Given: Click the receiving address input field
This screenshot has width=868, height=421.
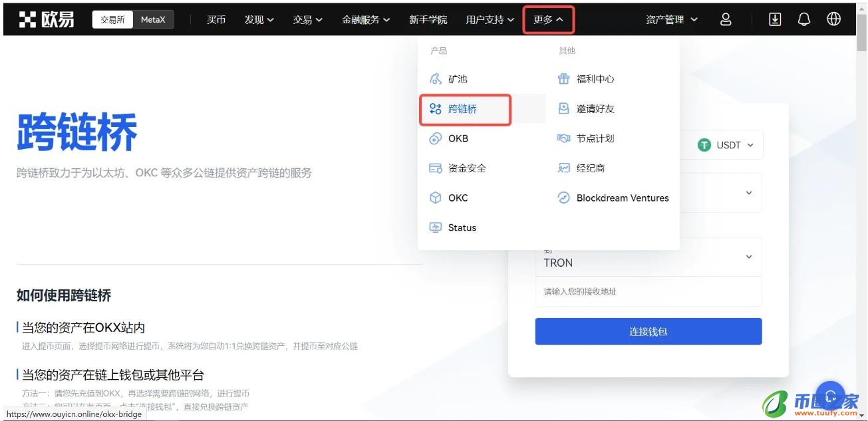Looking at the screenshot, I should click(648, 292).
